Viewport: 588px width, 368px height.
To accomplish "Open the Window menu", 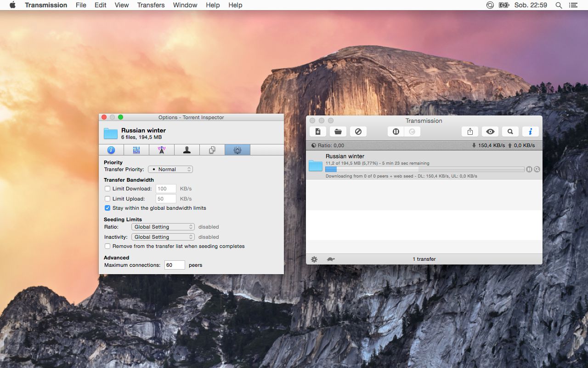I will click(x=185, y=5).
